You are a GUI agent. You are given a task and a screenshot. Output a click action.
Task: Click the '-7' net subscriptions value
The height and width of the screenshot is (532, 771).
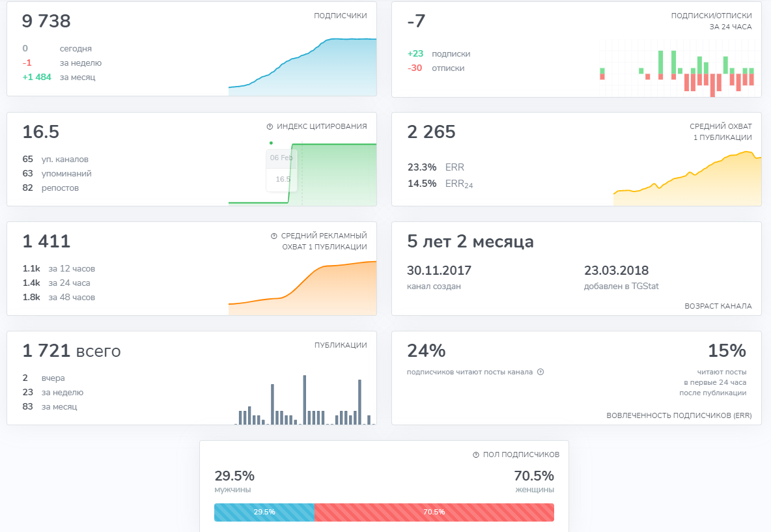pyautogui.click(x=416, y=21)
